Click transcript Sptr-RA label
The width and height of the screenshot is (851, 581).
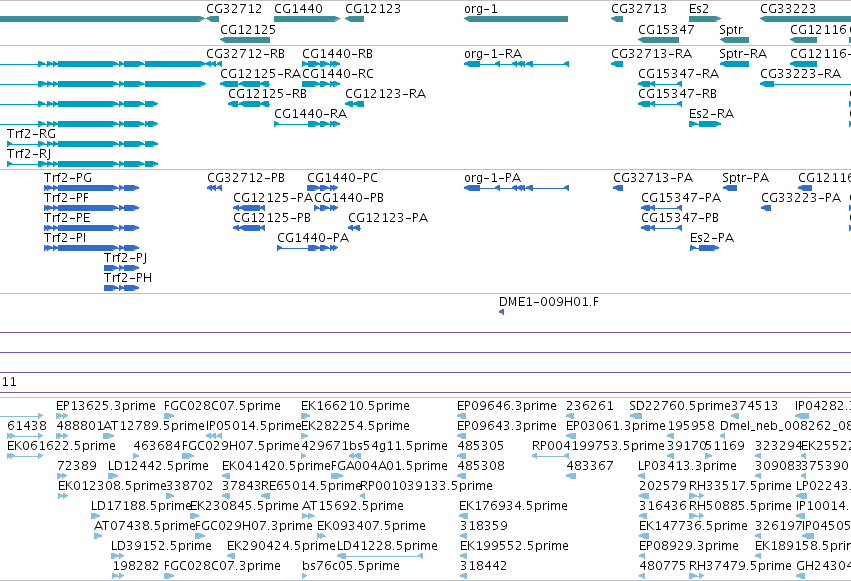coord(743,54)
